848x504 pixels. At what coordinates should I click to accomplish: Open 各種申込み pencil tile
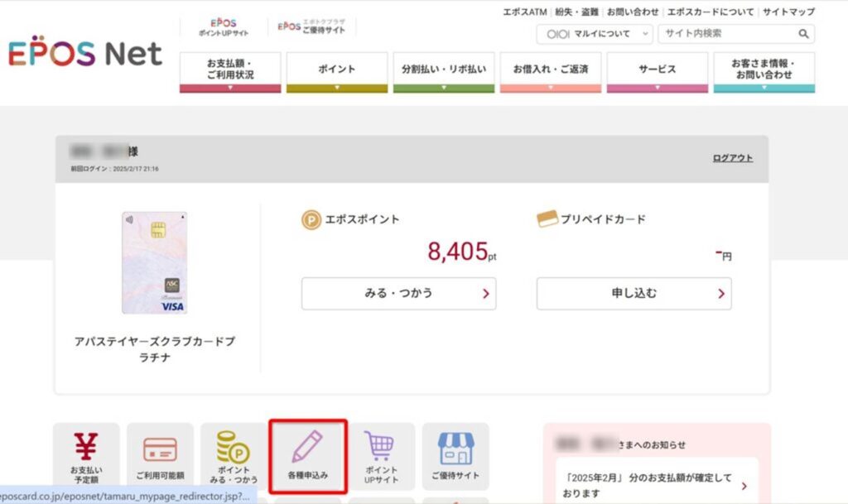pyautogui.click(x=308, y=457)
